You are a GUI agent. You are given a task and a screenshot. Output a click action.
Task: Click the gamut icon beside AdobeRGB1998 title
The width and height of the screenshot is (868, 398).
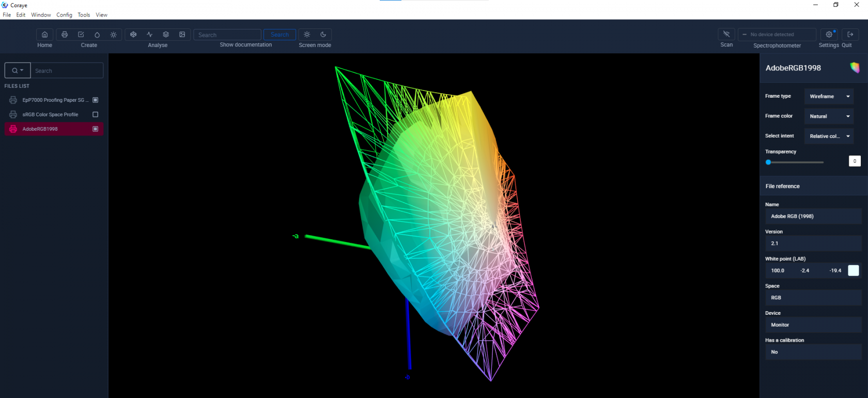pyautogui.click(x=855, y=67)
